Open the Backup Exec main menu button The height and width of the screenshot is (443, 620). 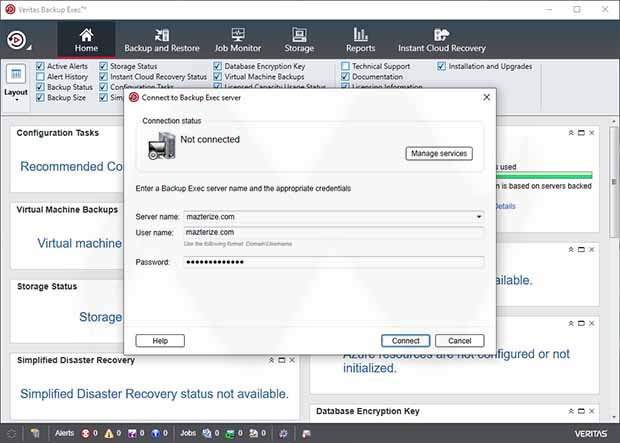click(x=18, y=40)
